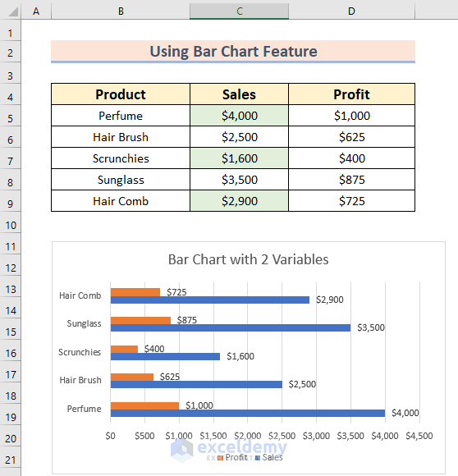Select the Profit header cell
Image resolution: width=458 pixels, height=476 pixels.
tap(351, 94)
